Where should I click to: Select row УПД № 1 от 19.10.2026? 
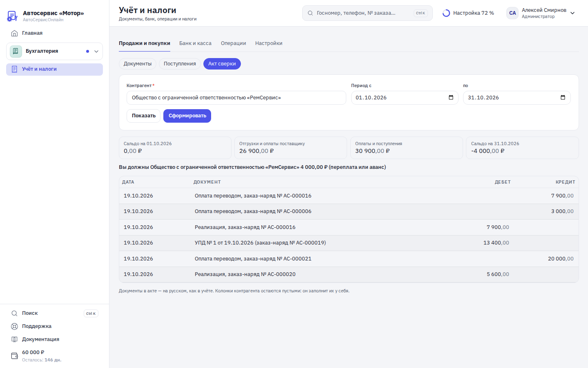349,243
